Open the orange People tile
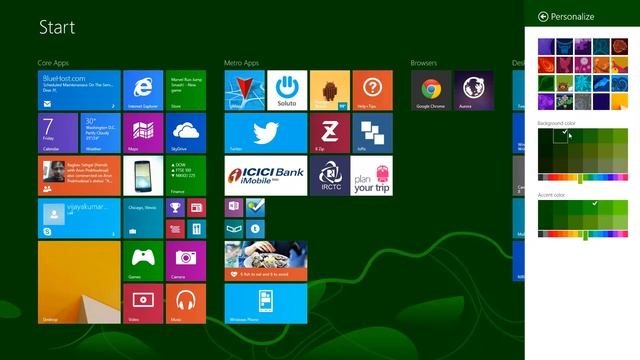The height and width of the screenshot is (360, 640). click(x=79, y=176)
